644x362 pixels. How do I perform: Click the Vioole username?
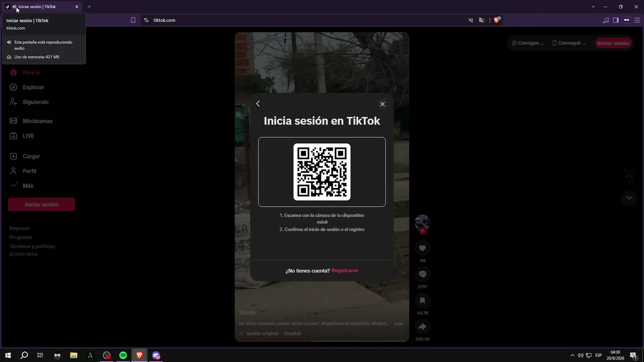click(248, 313)
